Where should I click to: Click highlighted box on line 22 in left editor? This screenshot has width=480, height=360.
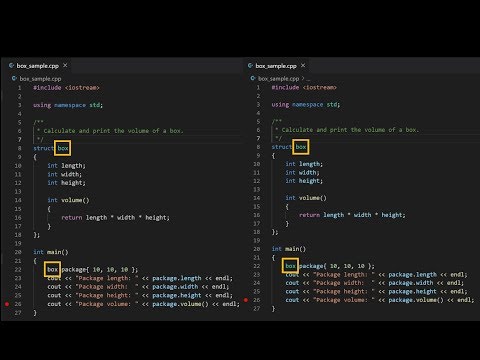click(x=52, y=269)
